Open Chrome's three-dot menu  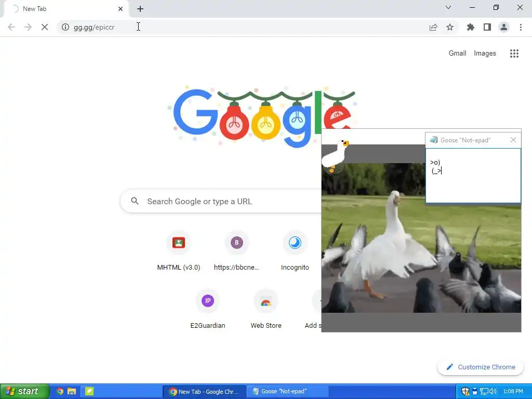521,27
